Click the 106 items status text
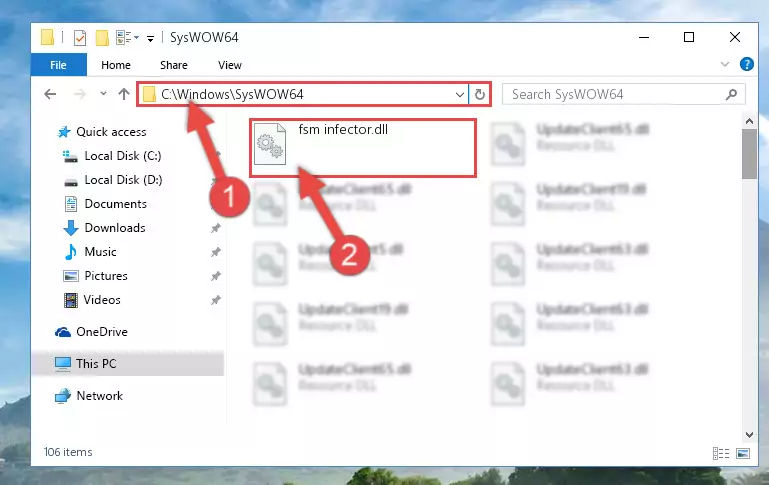The width and height of the screenshot is (769, 485). 68,452
